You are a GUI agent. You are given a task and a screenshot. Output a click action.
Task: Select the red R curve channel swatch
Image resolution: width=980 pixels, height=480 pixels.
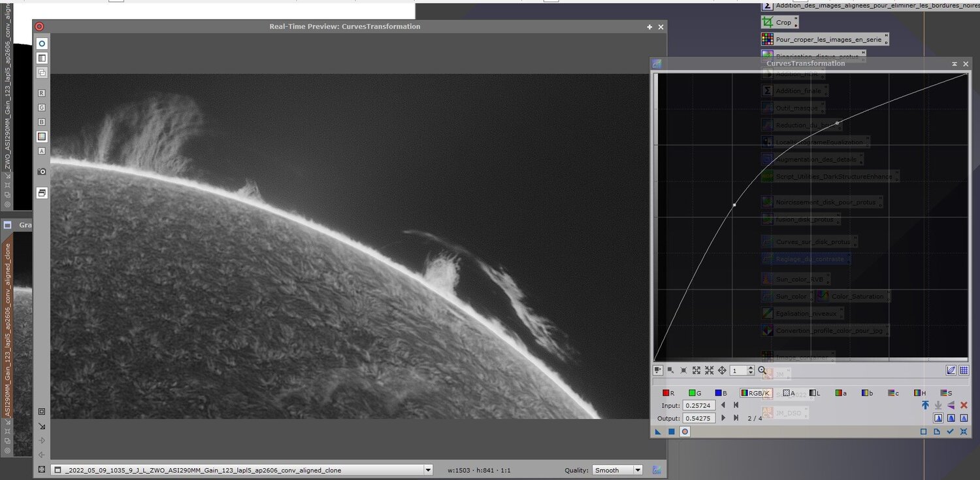[667, 393]
